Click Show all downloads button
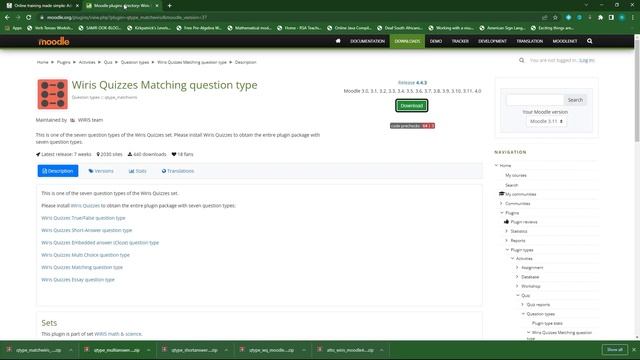 tap(615, 350)
